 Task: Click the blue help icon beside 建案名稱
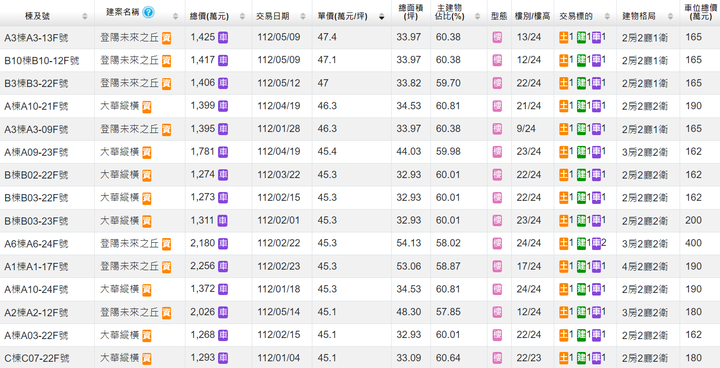[148, 12]
